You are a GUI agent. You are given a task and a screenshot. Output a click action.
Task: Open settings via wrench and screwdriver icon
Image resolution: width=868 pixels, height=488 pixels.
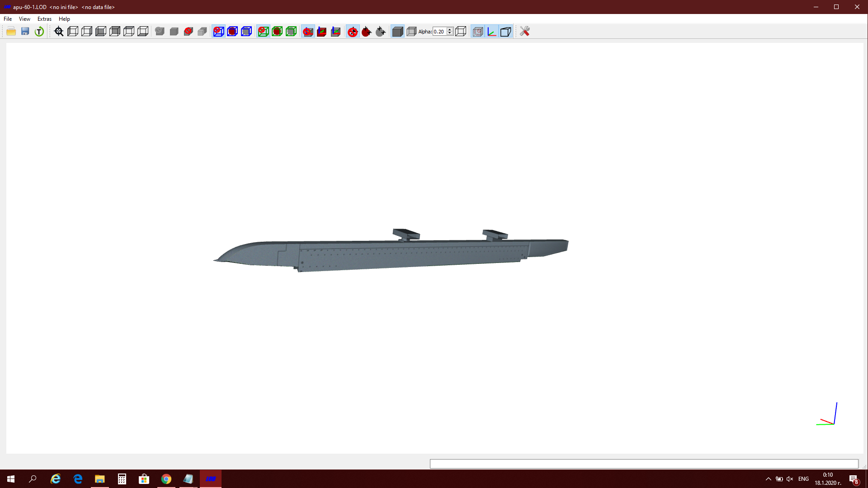(524, 31)
